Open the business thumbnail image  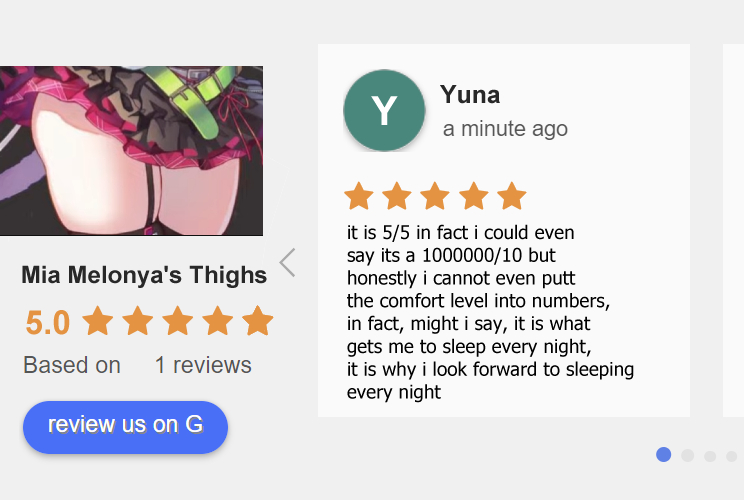pyautogui.click(x=131, y=151)
